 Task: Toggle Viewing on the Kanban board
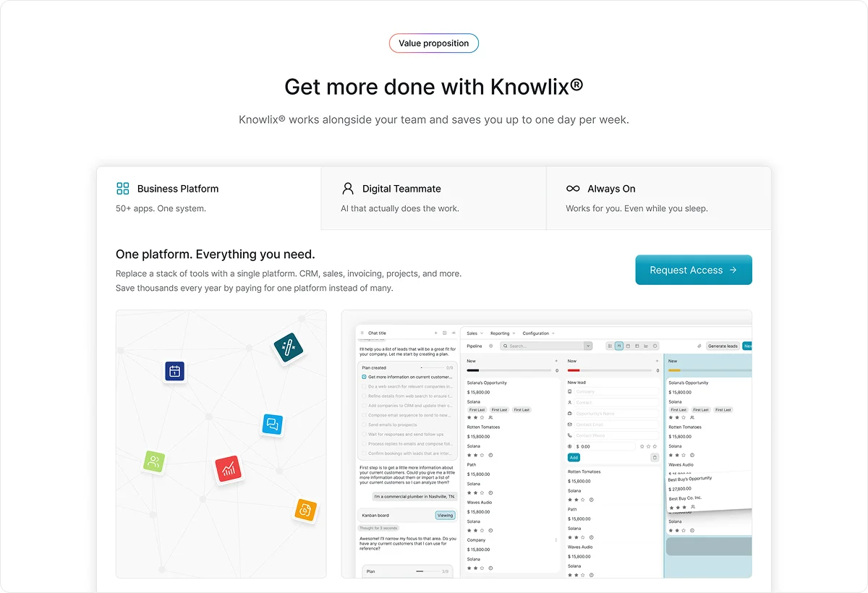click(445, 516)
